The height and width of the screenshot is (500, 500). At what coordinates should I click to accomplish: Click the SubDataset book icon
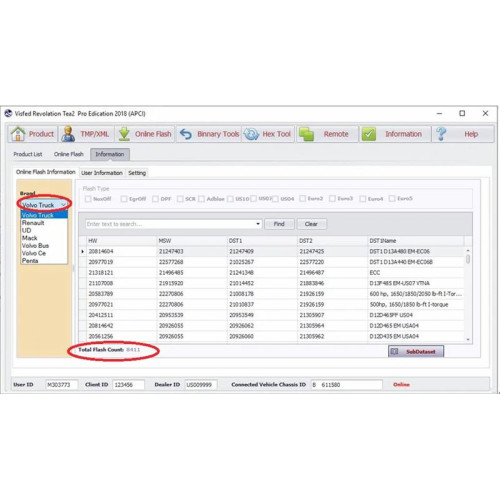395,351
